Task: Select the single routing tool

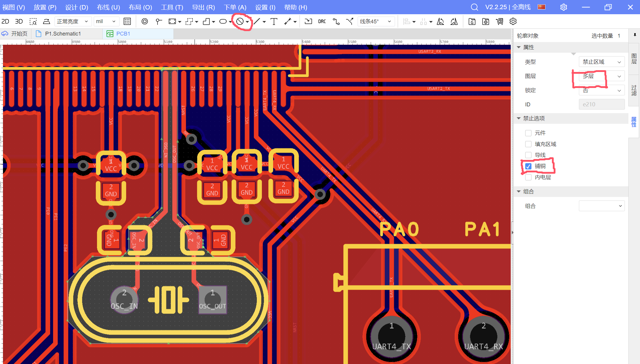Action: (x=336, y=21)
